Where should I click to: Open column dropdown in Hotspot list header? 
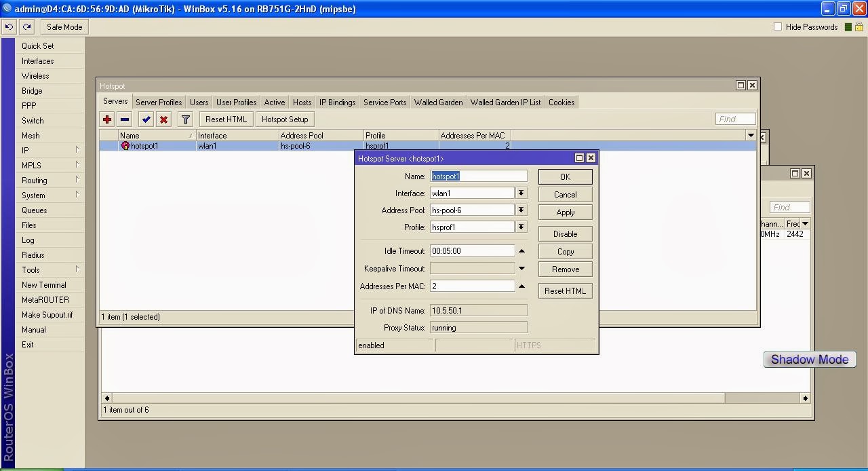pyautogui.click(x=751, y=136)
